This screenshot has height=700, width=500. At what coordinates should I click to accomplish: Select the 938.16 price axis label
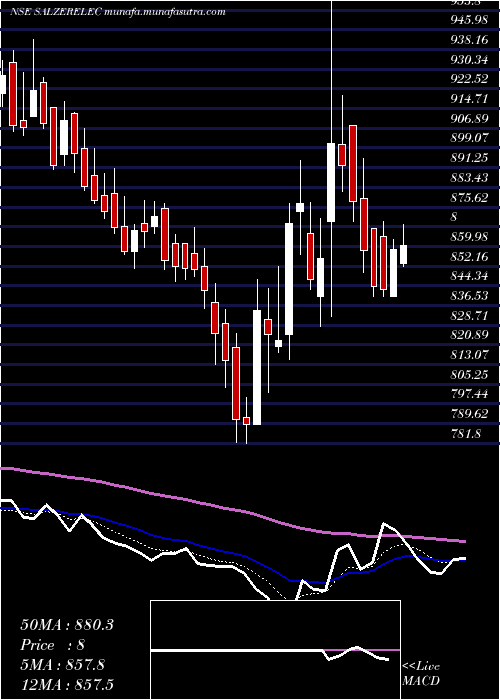coord(469,40)
